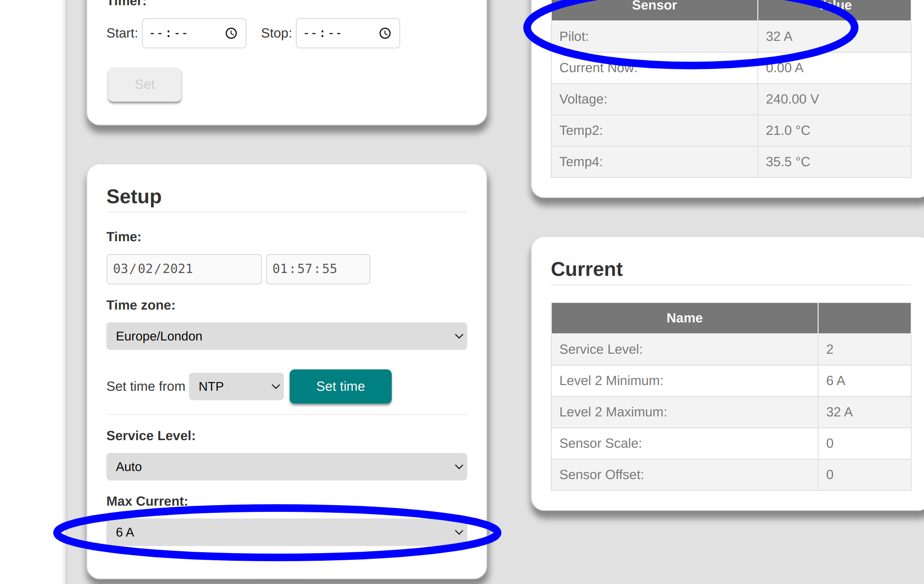Viewport: 924px width, 584px height.
Task: Click the NTP source dropdown arrow
Action: click(275, 386)
